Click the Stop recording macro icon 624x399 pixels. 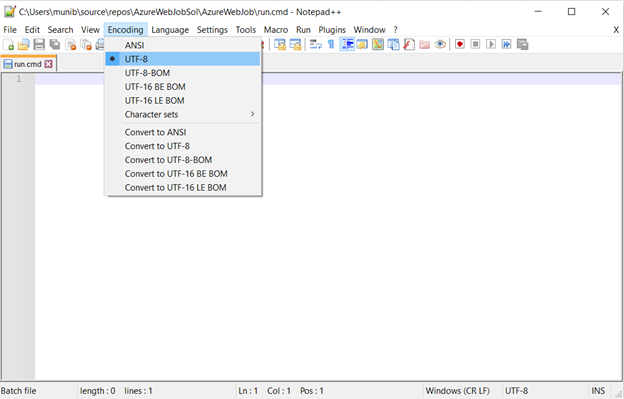475,45
